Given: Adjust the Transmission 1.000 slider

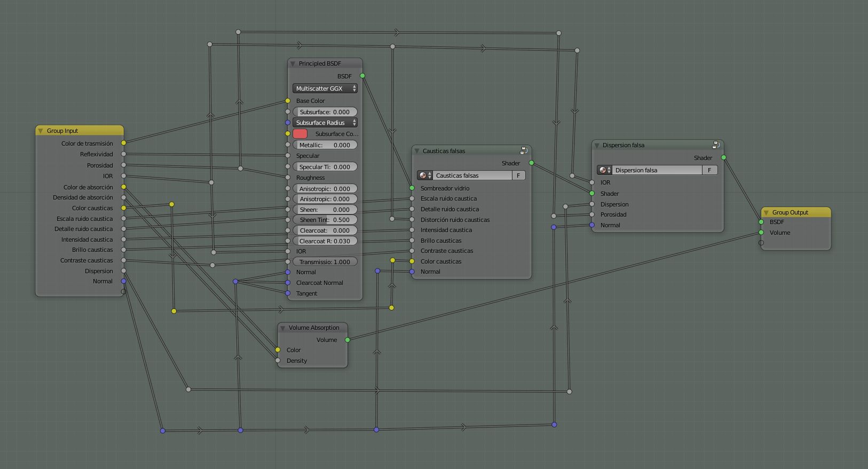Looking at the screenshot, I should pyautogui.click(x=325, y=262).
